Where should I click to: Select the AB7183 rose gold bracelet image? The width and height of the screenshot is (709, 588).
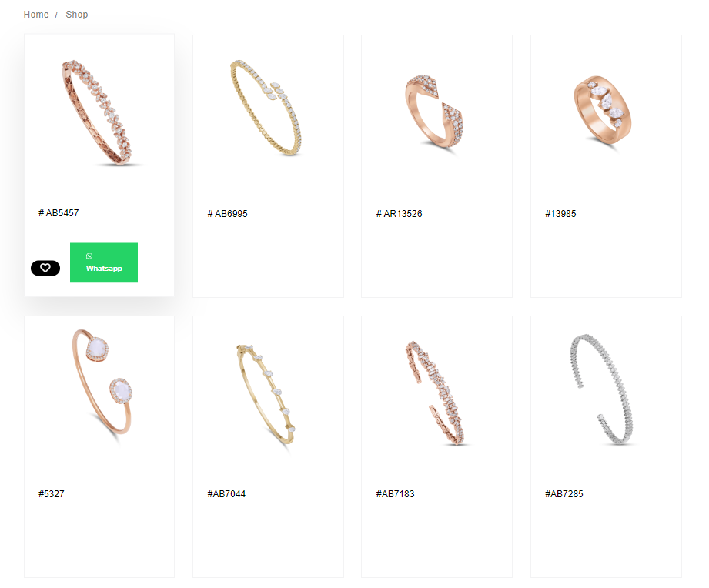[435, 393]
